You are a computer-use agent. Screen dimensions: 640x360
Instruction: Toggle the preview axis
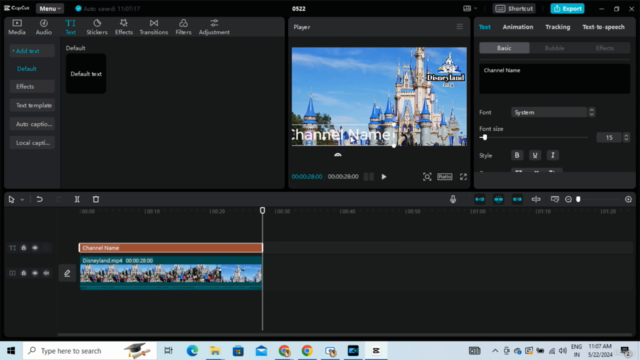536,199
